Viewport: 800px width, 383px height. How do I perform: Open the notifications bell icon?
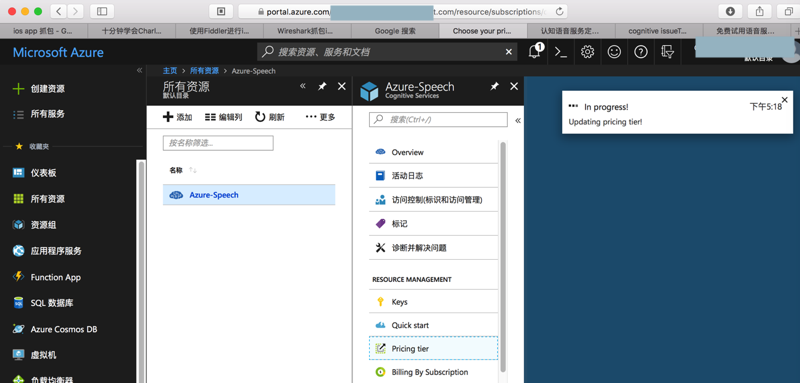click(535, 52)
